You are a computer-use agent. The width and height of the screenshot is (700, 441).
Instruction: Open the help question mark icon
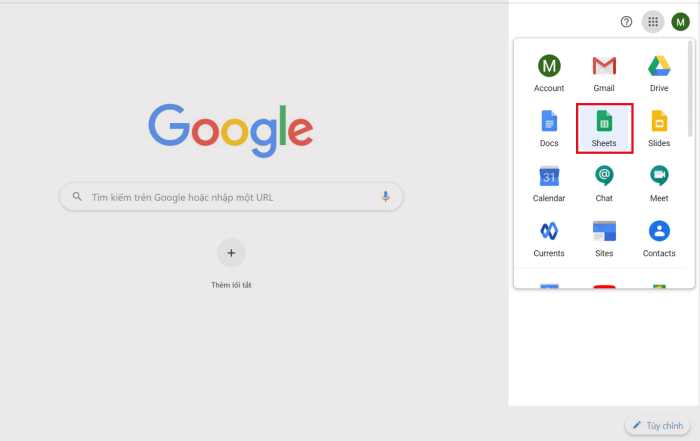[626, 21]
